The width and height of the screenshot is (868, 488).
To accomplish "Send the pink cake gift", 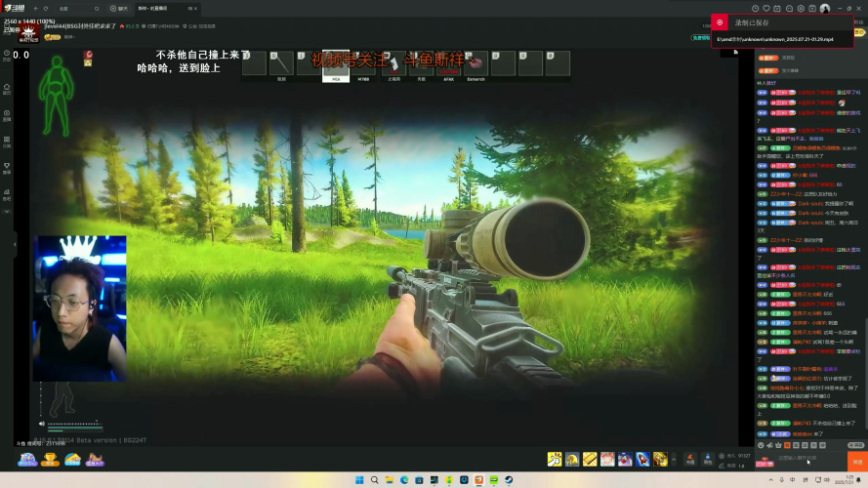I will pyautogui.click(x=607, y=460).
